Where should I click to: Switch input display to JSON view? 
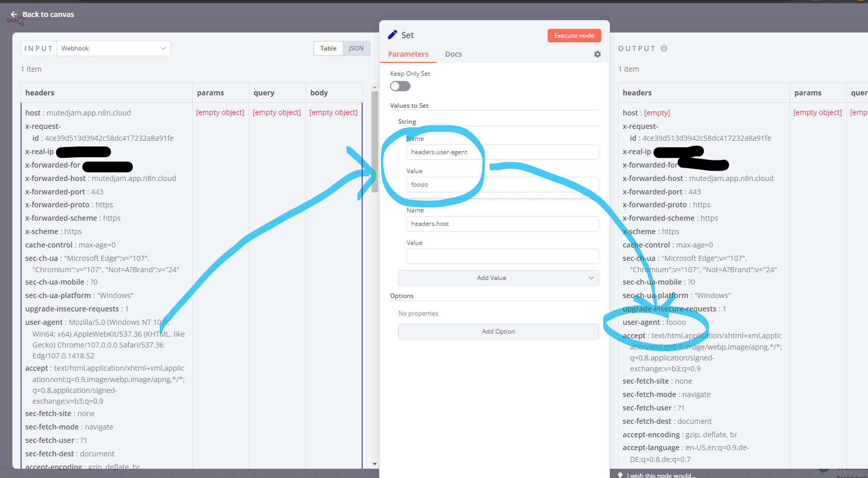[x=356, y=48]
